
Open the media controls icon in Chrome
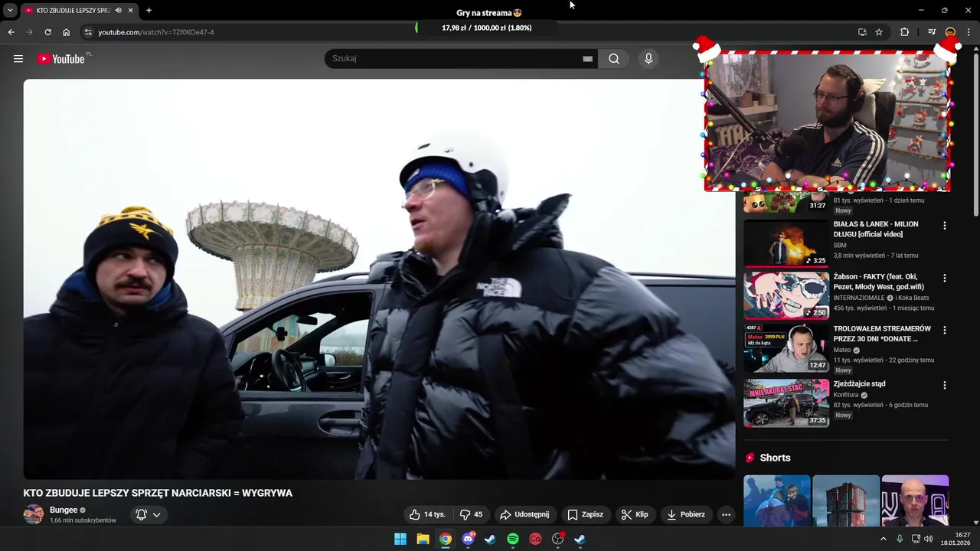pyautogui.click(x=932, y=32)
